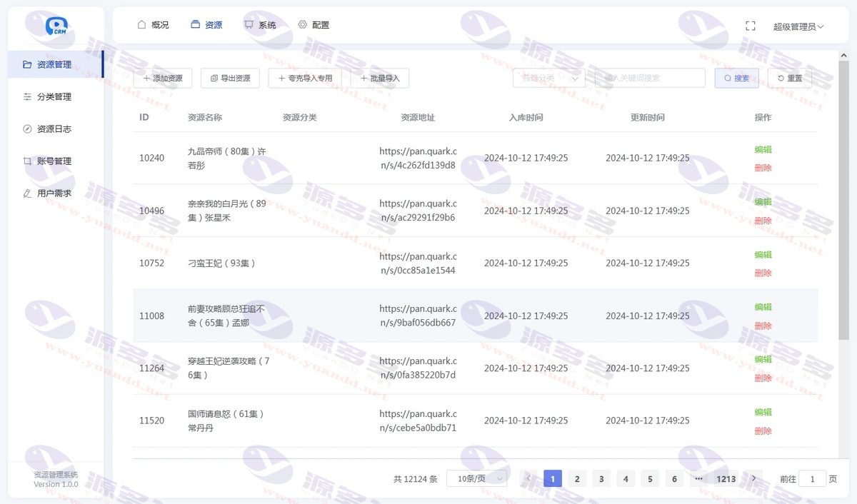Click the 入库时间 column header
Image resolution: width=857 pixels, height=504 pixels.
click(x=526, y=117)
